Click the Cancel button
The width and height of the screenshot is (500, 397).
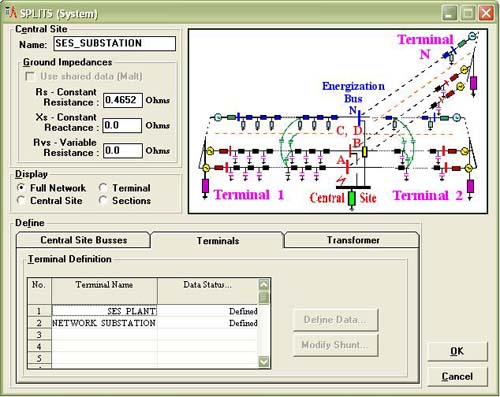457,376
